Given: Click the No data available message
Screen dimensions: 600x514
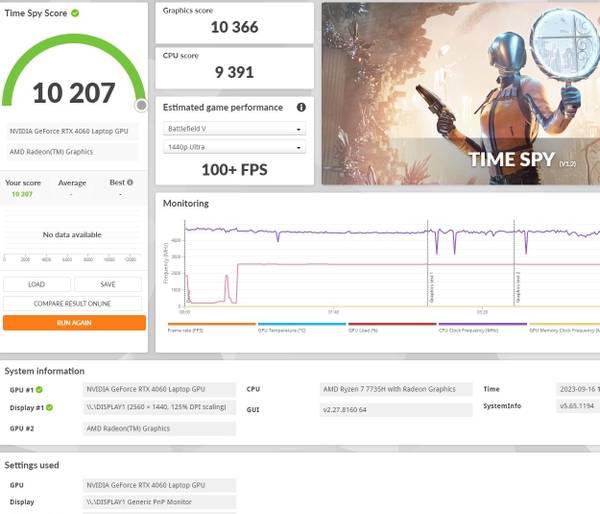Looking at the screenshot, I should [x=72, y=235].
